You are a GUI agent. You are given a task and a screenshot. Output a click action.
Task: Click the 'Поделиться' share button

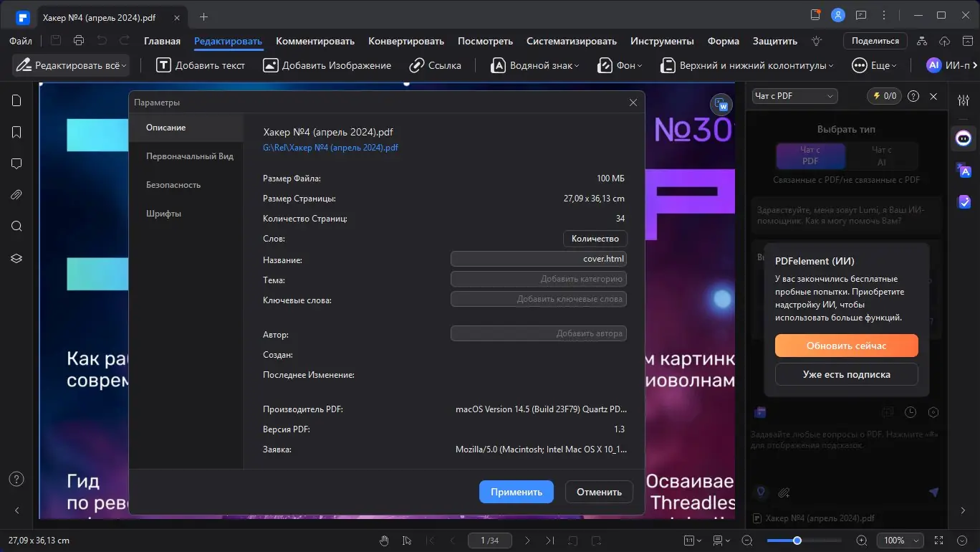pyautogui.click(x=875, y=41)
